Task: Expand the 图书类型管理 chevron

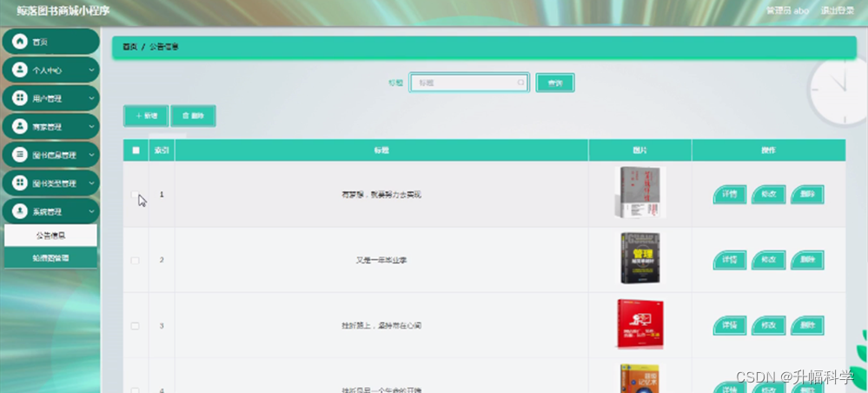Action: [91, 183]
